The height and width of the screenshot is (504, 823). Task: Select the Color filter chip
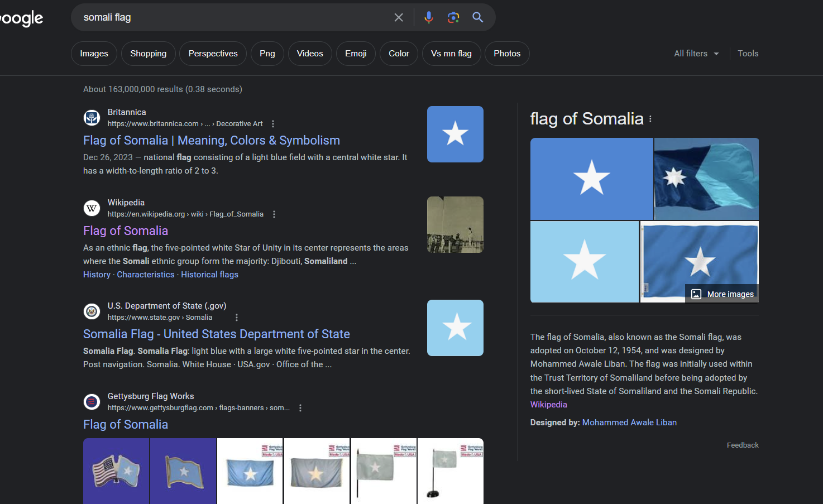399,54
